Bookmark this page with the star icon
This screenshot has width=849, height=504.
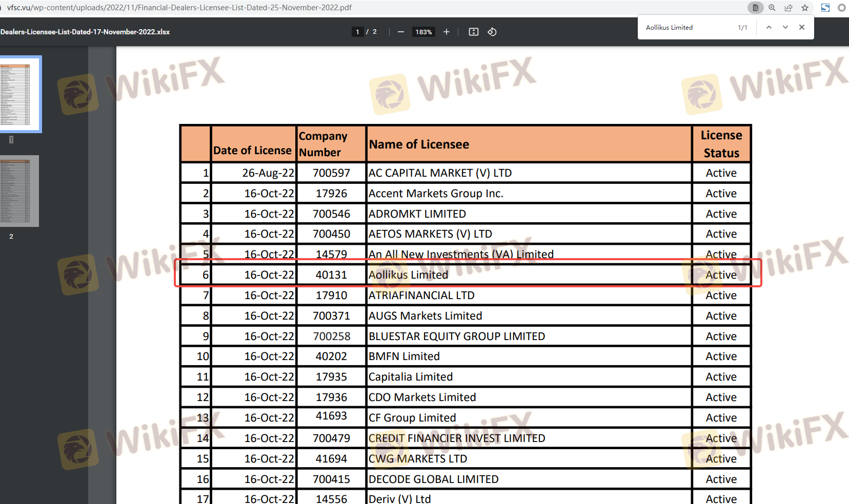pos(805,8)
